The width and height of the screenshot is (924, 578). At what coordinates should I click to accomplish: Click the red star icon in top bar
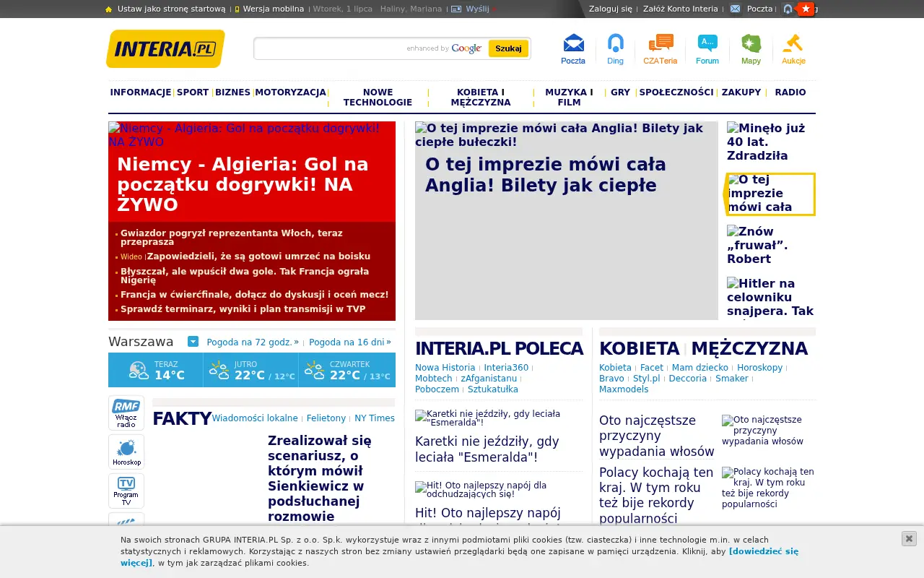click(806, 9)
